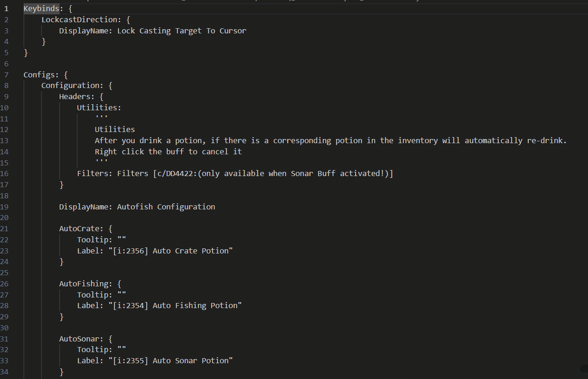Click the Filters key on line 16
The image size is (588, 379).
(x=95, y=174)
